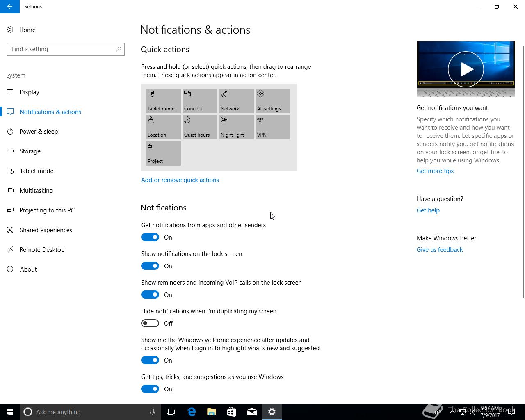Toggle reminders and VoIP calls on lock screen
Screen dimensions: 525x420
click(x=150, y=294)
